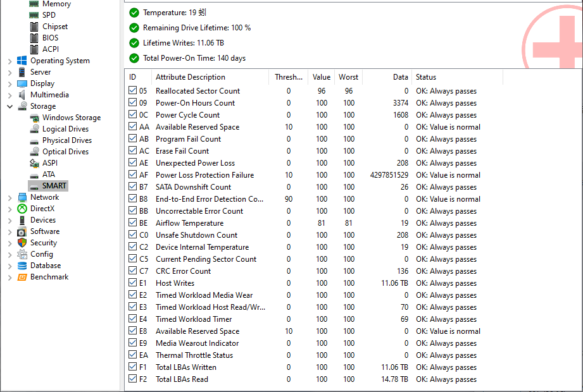Collapse the Storage tree node
This screenshot has width=583, height=392.
click(9, 107)
